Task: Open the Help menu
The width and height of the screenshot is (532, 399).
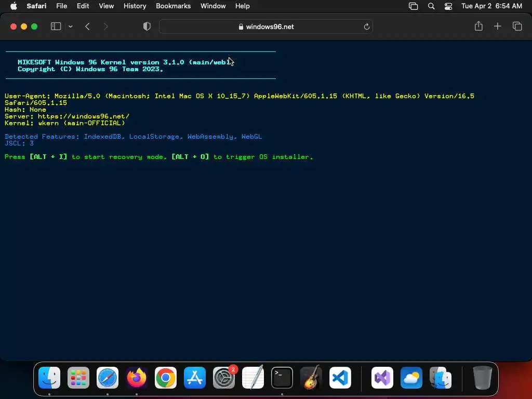Action: tap(242, 6)
